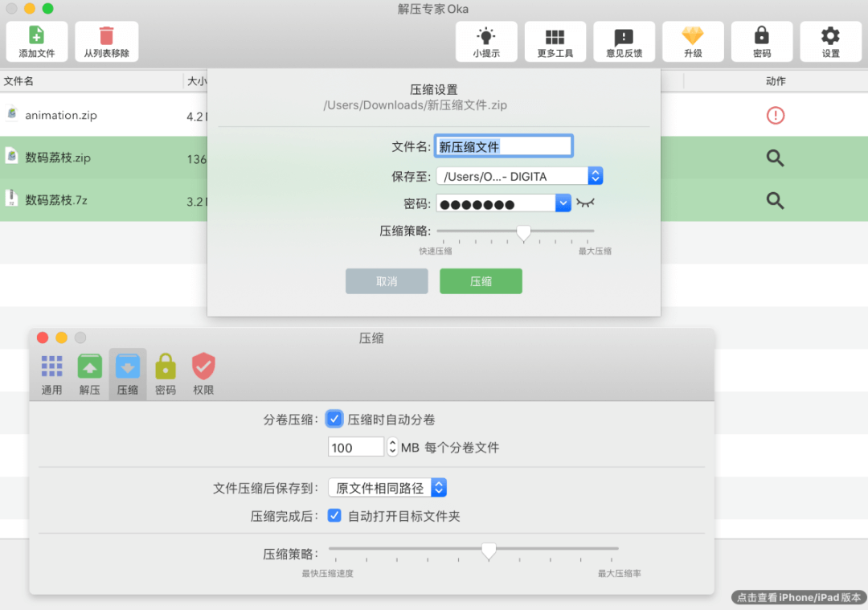Screen dimensions: 868x610
Task: Switch to the 权限 preferences tab
Action: point(203,375)
